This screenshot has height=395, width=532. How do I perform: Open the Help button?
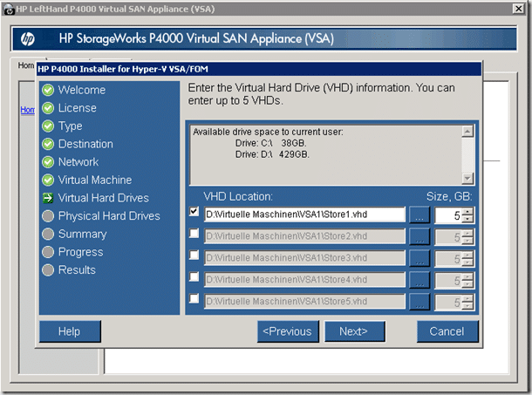(70, 331)
